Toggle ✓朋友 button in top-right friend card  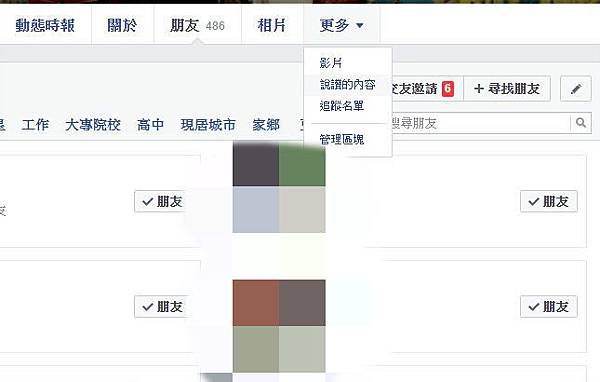[549, 201]
